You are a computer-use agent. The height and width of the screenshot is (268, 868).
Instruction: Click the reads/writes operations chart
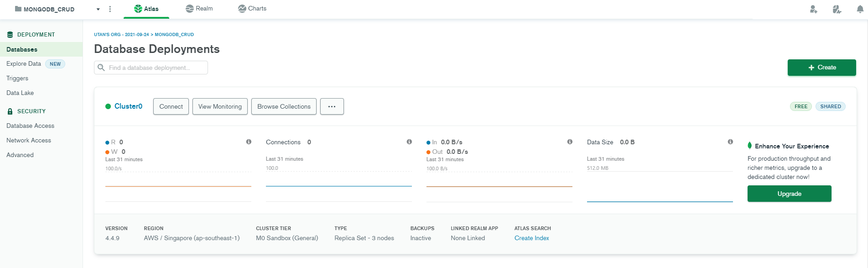178,186
